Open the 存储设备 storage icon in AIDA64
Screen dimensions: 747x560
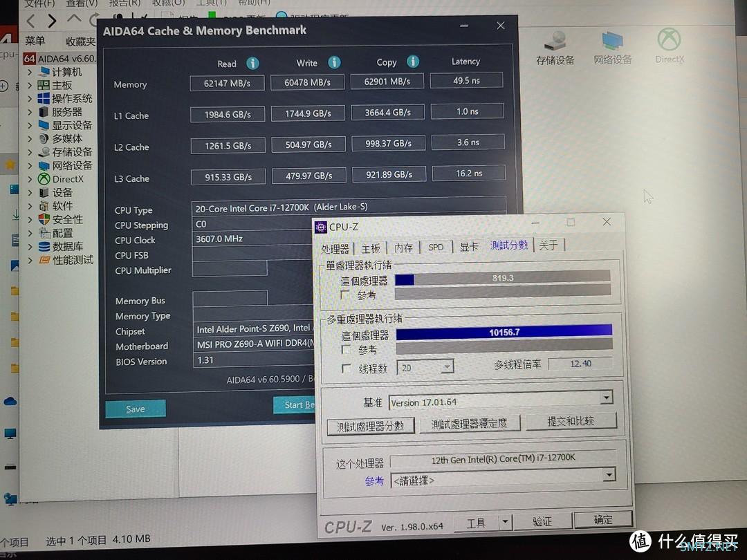pyautogui.click(x=555, y=48)
